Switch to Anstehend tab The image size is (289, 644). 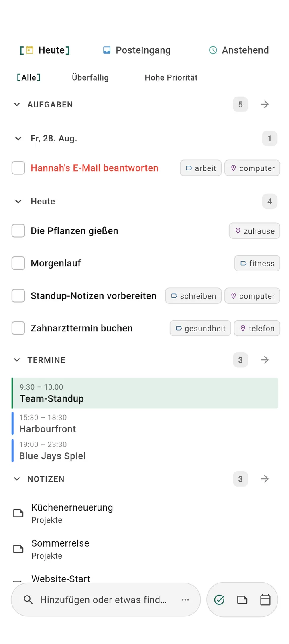[239, 50]
